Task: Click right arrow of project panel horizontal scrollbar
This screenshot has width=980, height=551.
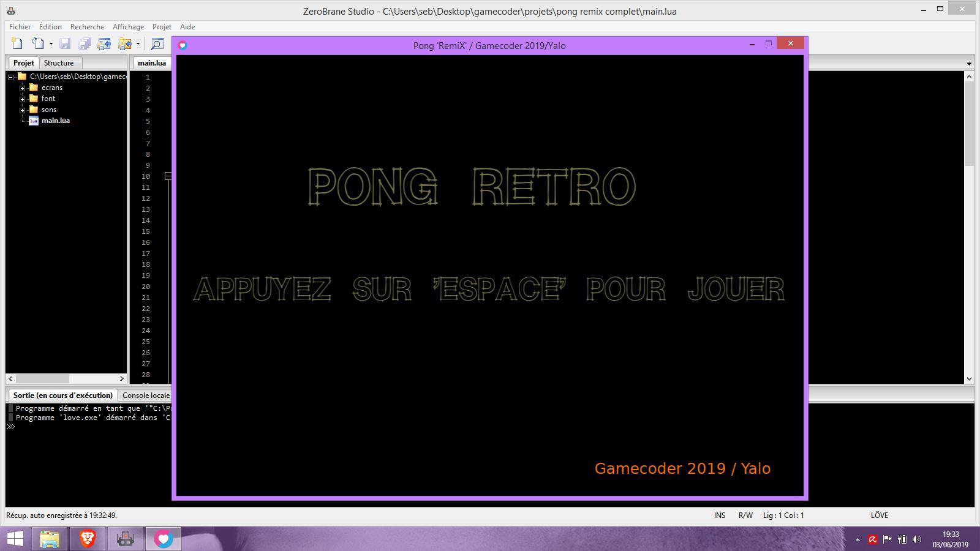Action: click(x=121, y=379)
